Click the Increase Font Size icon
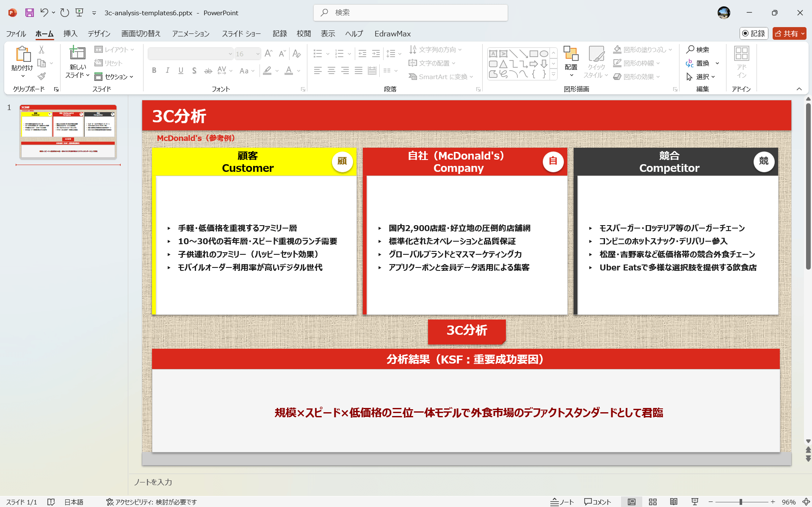Viewport: 812px width, 507px height. coord(268,54)
